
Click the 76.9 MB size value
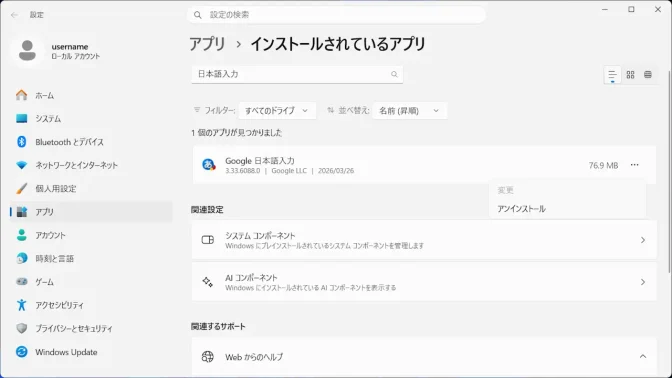click(603, 165)
